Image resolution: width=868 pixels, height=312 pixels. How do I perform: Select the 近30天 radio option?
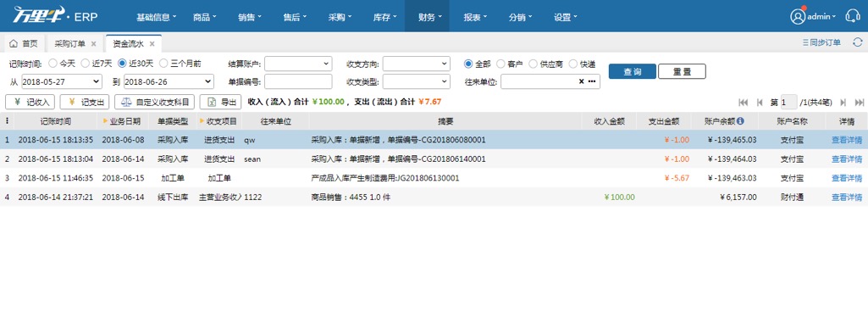tap(122, 64)
